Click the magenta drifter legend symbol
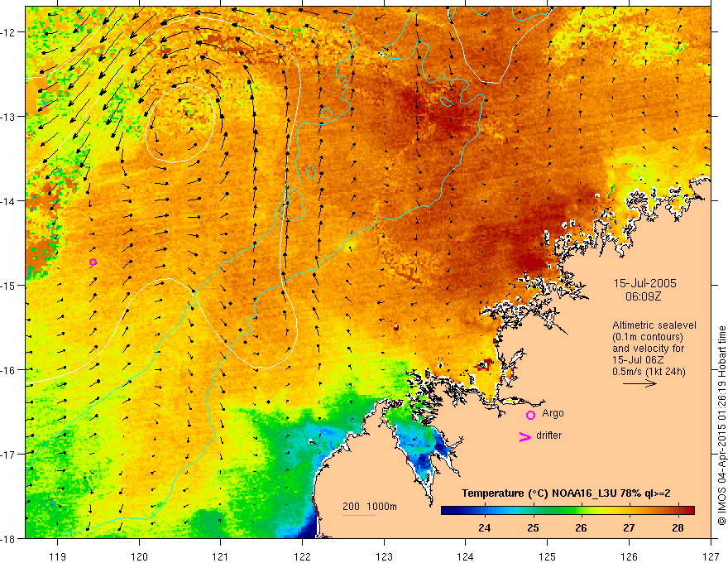Screen dimensions: 728x563 coord(524,436)
